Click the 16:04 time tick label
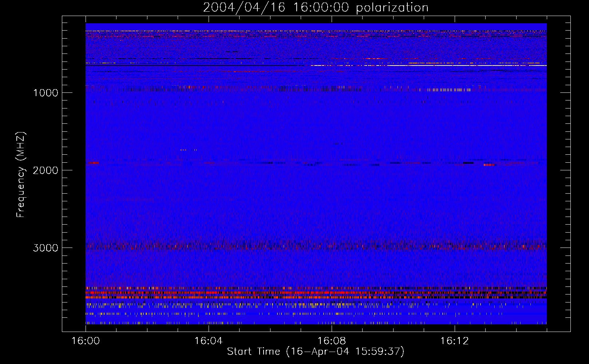589x364 pixels. tap(208, 341)
